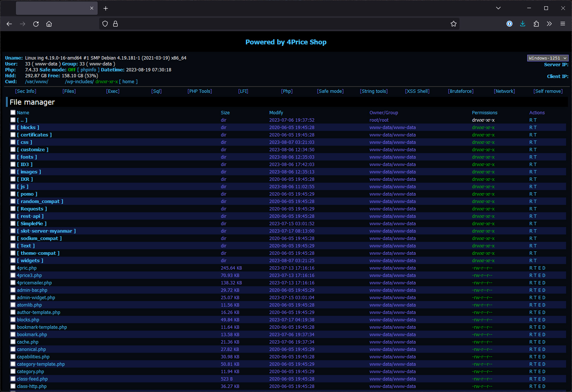Check the box for admin-bar.php
The height and width of the screenshot is (392, 572).
(x=13, y=290)
